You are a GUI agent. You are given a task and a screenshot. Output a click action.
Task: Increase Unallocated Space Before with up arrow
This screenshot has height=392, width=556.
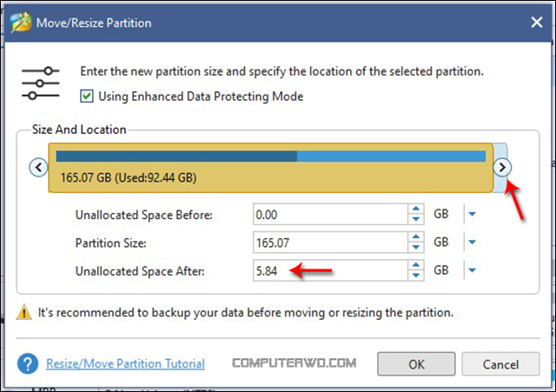click(416, 209)
